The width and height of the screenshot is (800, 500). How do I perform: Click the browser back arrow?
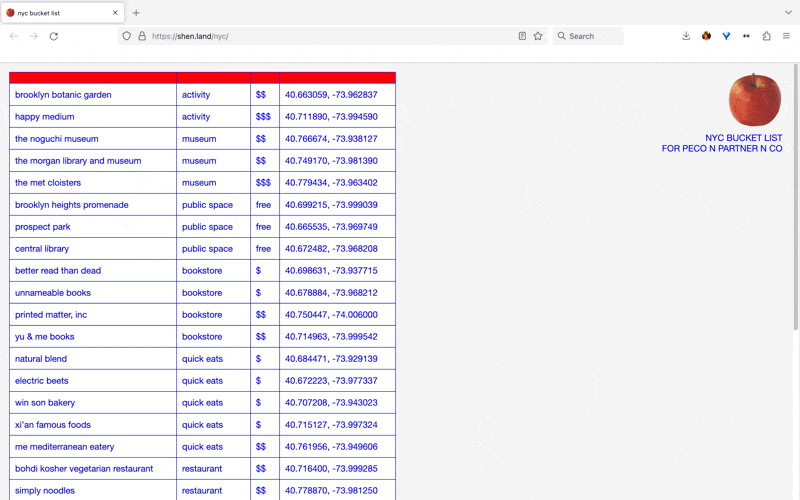(x=14, y=36)
